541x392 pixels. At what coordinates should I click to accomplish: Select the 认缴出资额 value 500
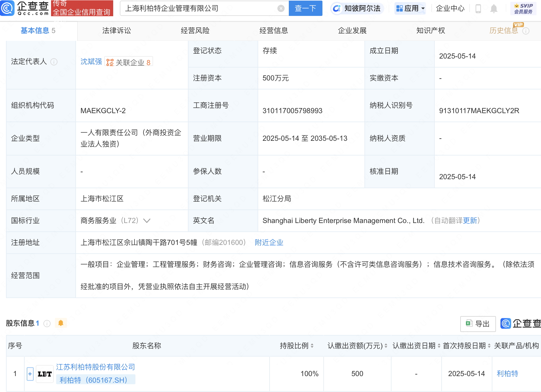357,374
